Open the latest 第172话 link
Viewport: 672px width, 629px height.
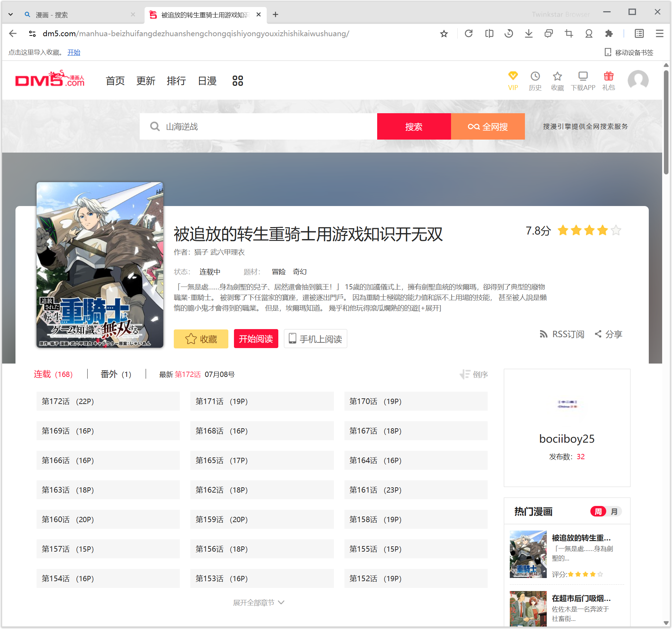(x=188, y=374)
